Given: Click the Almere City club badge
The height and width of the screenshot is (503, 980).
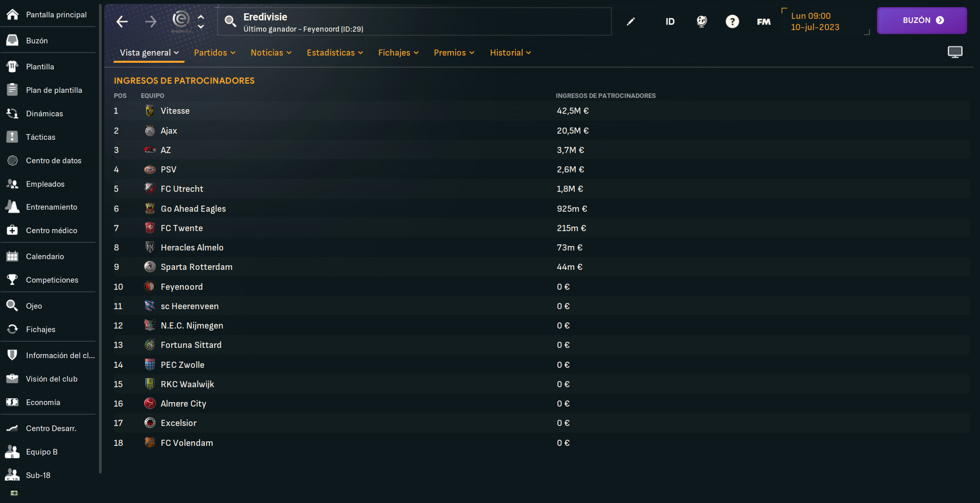Looking at the screenshot, I should (x=150, y=403).
